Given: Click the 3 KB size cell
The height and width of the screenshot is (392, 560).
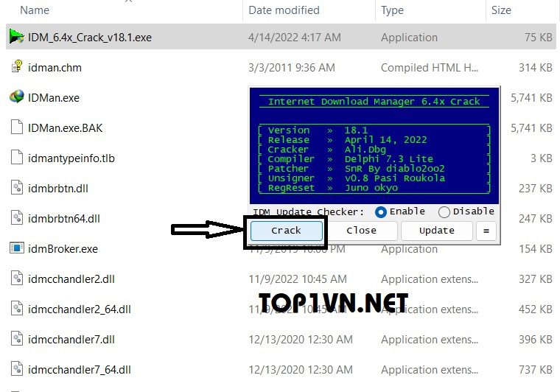Looking at the screenshot, I should pyautogui.click(x=541, y=158).
